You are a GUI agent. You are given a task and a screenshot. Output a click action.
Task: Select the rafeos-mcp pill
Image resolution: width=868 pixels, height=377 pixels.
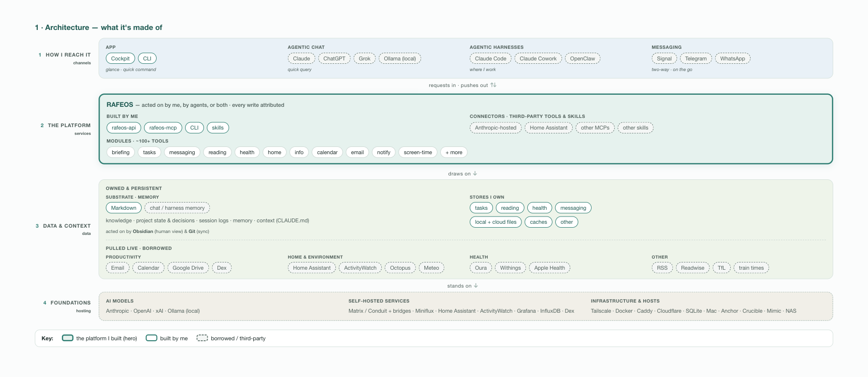(x=163, y=128)
